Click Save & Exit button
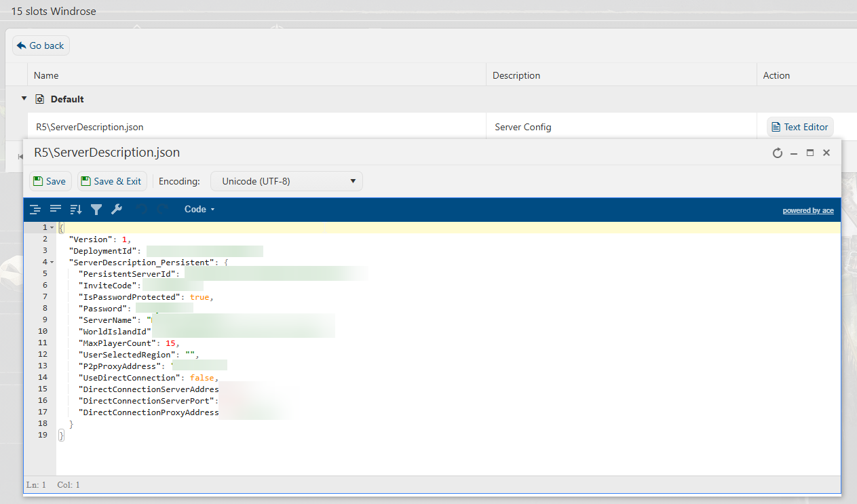857x504 pixels. (112, 181)
